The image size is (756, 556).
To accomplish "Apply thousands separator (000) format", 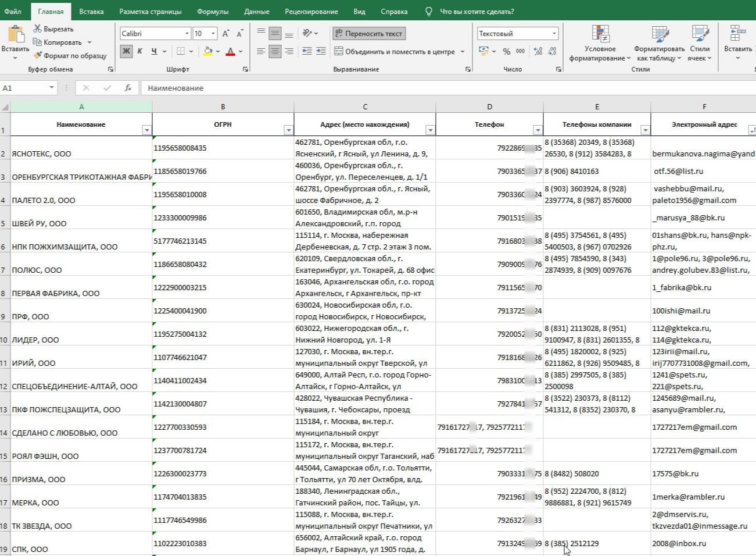I will pos(520,51).
